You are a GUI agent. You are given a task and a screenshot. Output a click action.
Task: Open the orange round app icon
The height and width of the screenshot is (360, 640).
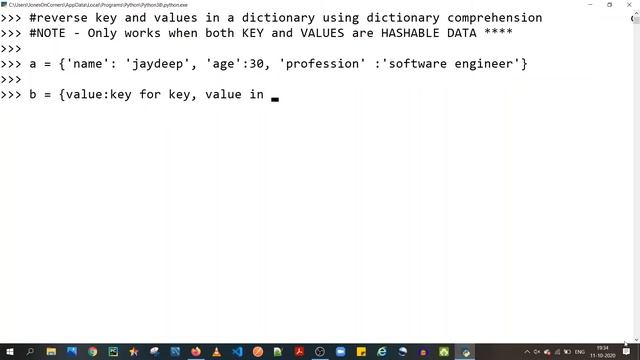coord(258,351)
